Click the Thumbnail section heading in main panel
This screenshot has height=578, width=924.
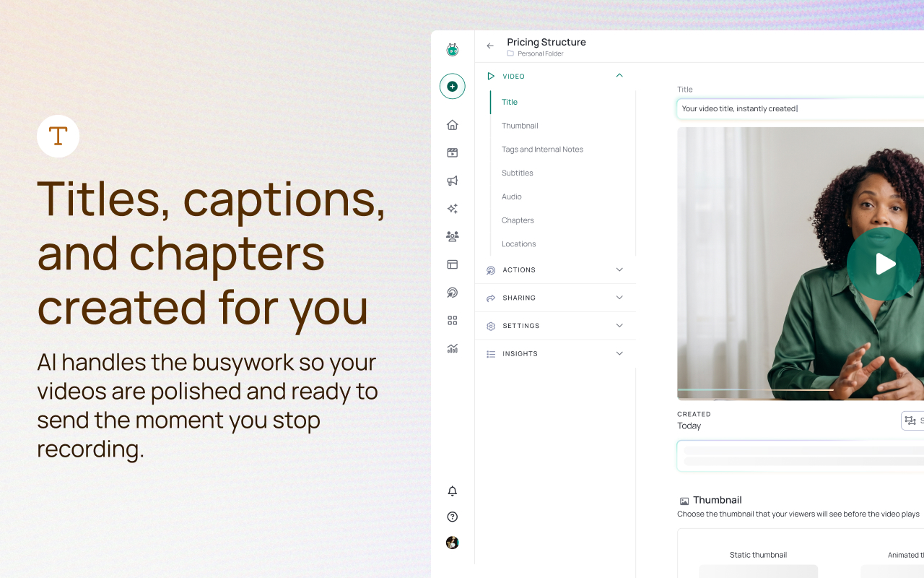pos(717,500)
